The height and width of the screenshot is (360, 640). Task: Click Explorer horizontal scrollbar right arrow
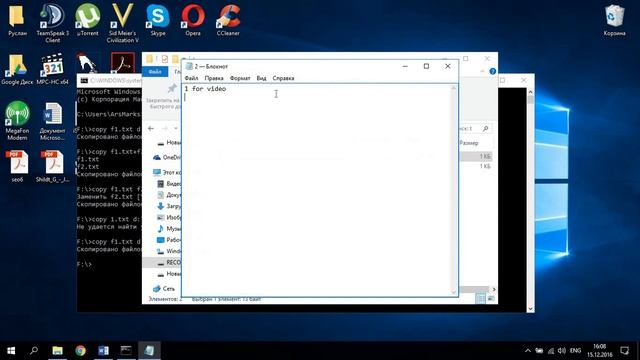493,289
